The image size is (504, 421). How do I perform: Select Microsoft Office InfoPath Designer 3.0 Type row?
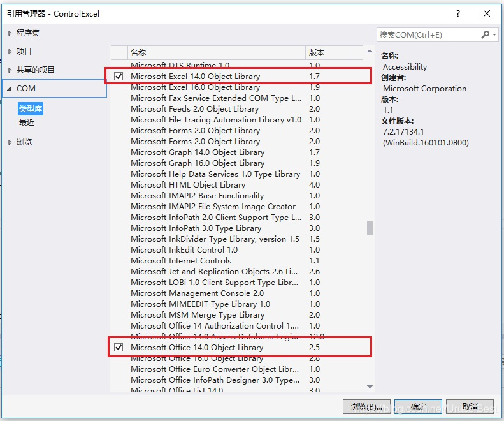(x=238, y=380)
